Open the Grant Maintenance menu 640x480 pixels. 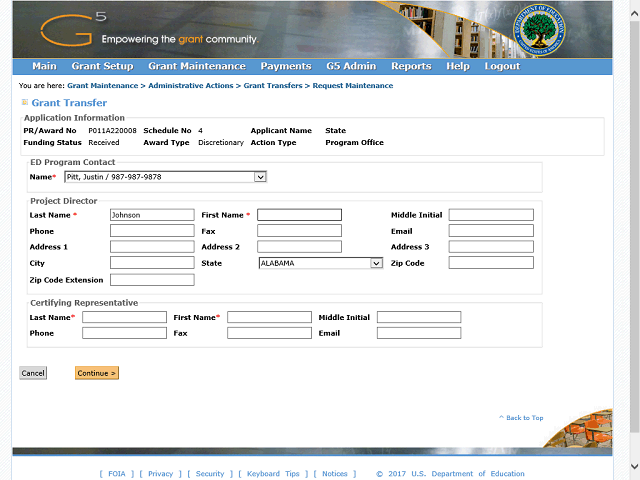[196, 66]
